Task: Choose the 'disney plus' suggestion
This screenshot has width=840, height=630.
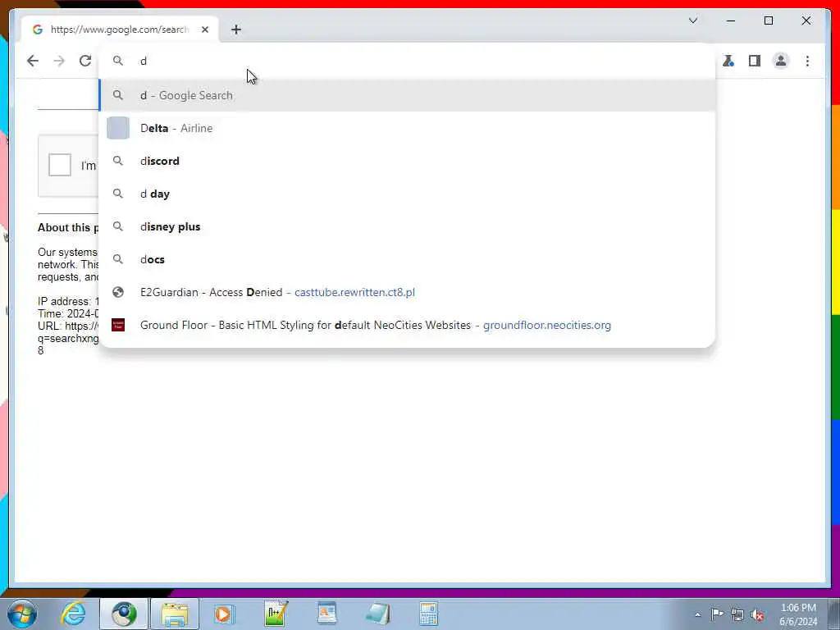Action: point(407,226)
